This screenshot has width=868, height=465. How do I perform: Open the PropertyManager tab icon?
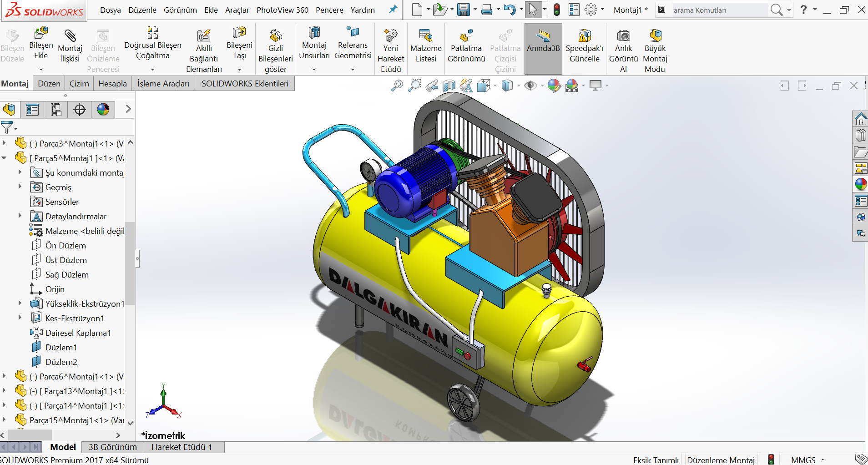point(32,110)
